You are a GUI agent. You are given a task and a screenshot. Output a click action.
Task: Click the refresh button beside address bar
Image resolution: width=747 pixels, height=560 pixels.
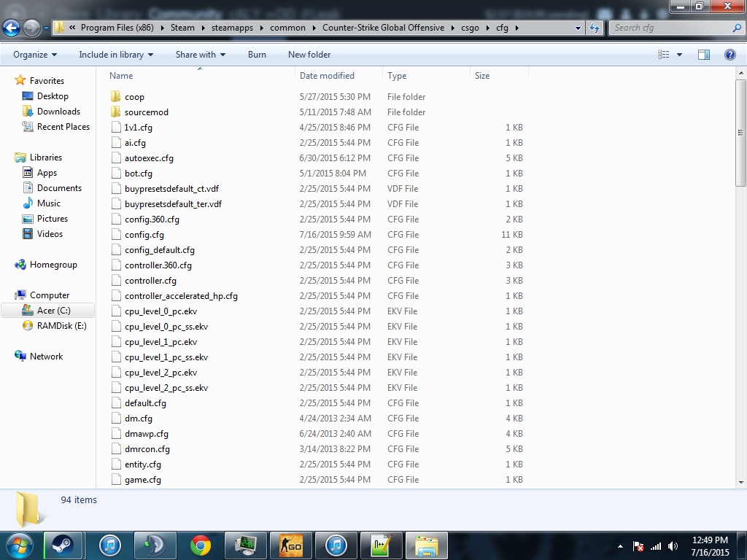(594, 28)
